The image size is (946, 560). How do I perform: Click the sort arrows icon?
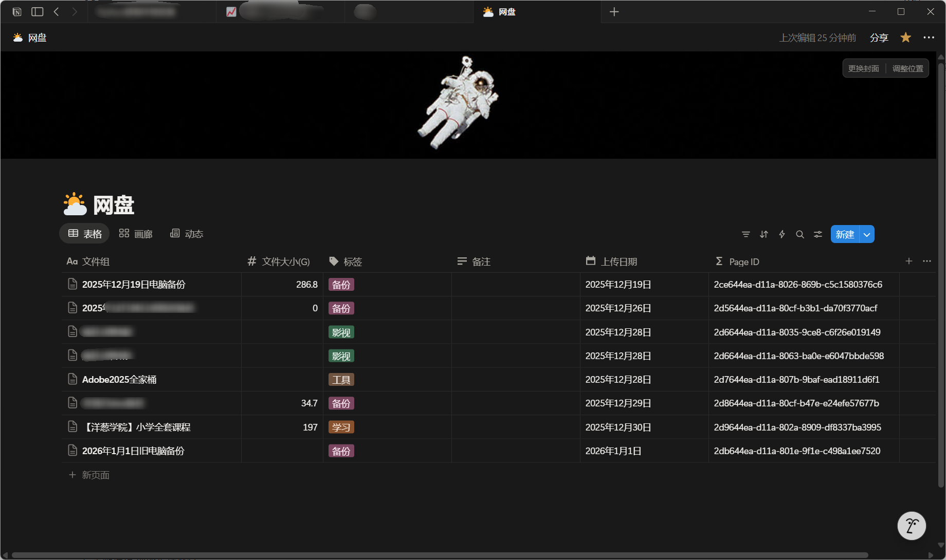tap(764, 234)
